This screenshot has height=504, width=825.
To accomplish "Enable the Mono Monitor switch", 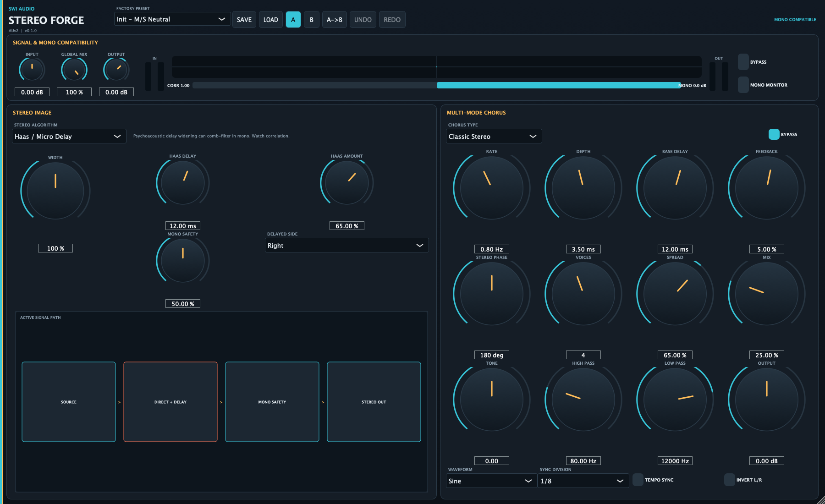I will 743,85.
